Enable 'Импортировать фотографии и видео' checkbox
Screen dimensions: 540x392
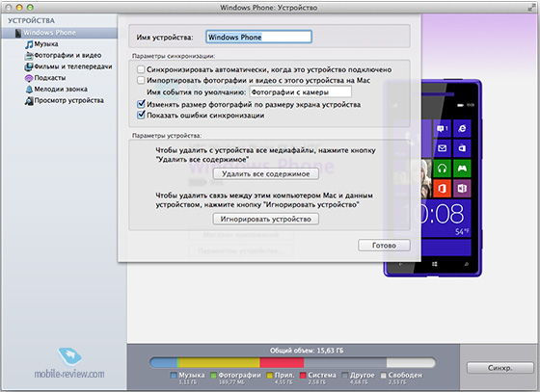click(141, 81)
